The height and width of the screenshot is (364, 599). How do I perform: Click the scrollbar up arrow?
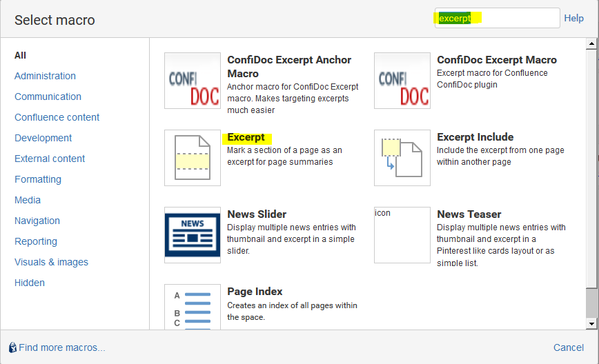pos(591,43)
